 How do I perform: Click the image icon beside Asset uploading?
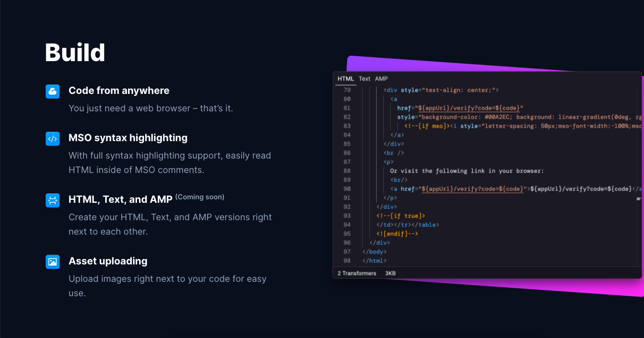[x=53, y=262]
